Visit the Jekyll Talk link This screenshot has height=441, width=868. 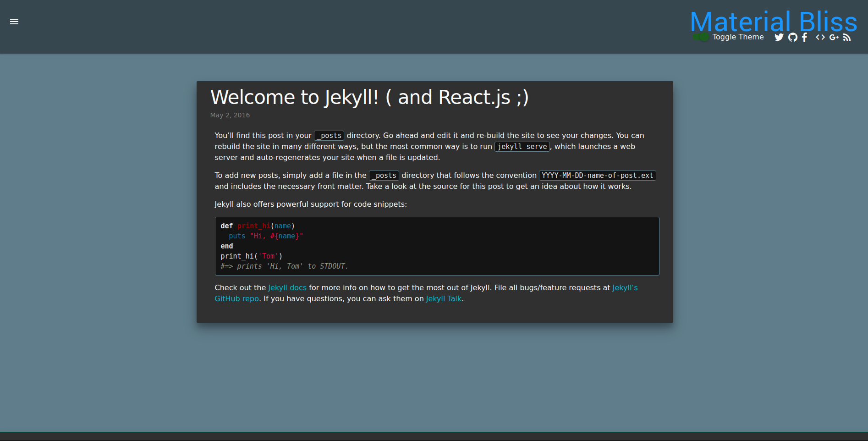(x=444, y=298)
